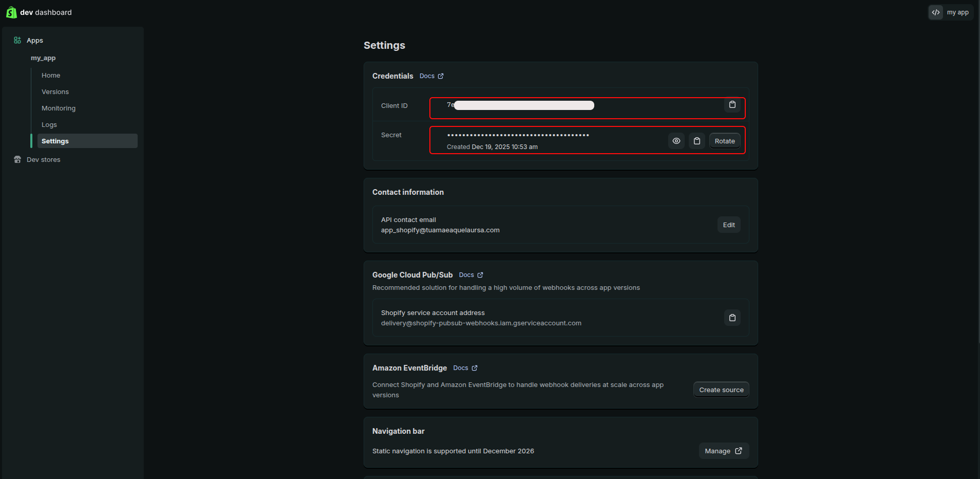Copy the Client ID to clipboard
The width and height of the screenshot is (980, 479).
point(732,105)
